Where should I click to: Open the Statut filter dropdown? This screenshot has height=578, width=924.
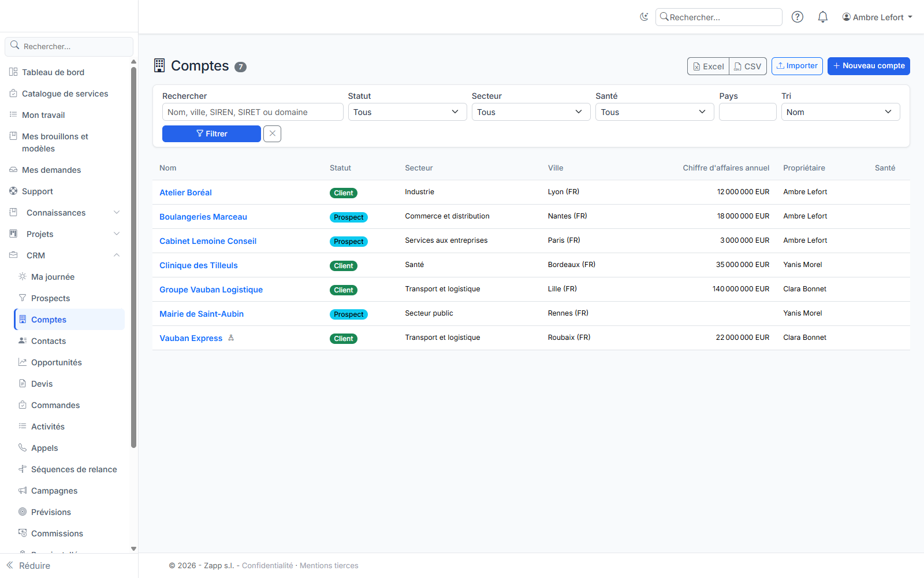pos(407,112)
